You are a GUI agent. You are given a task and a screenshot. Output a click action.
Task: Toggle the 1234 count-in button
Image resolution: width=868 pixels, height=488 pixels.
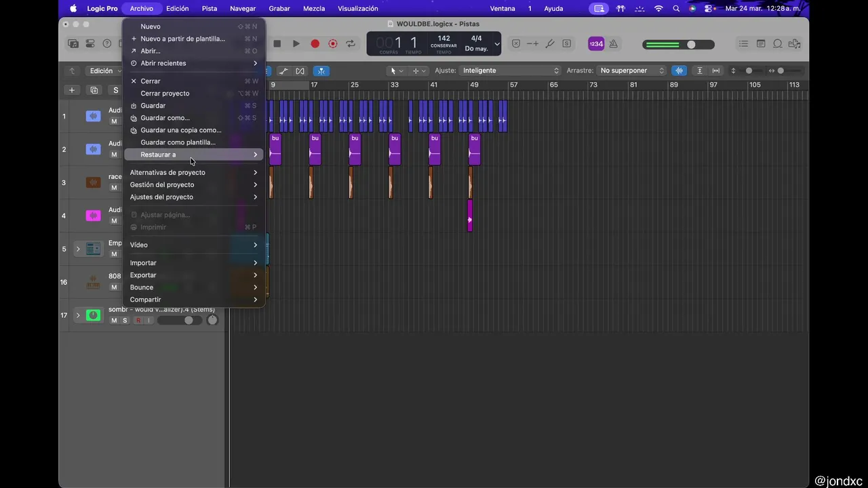[596, 43]
